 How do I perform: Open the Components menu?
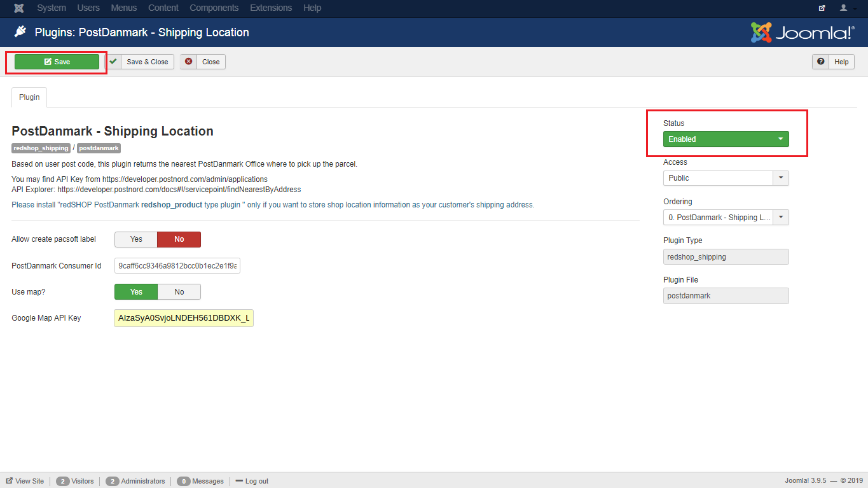click(214, 8)
